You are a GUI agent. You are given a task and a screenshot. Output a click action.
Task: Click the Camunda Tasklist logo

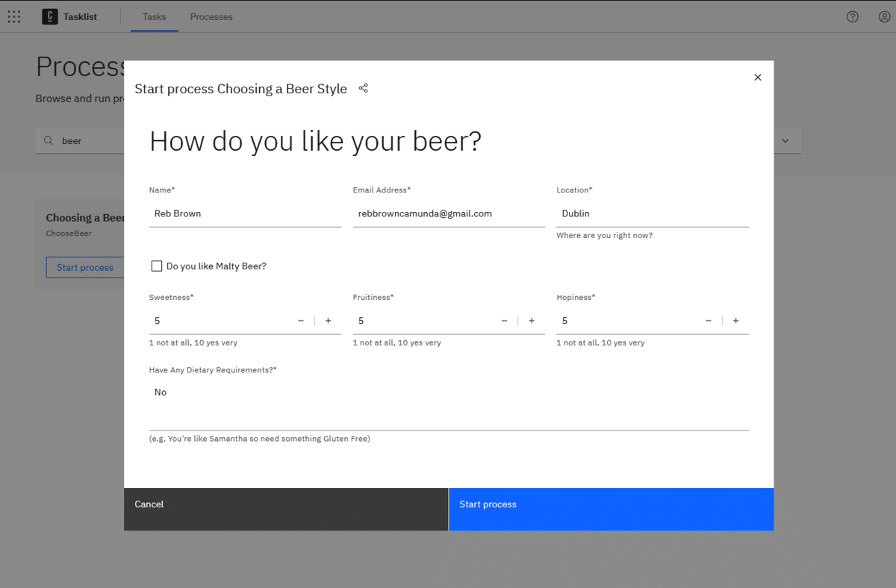tap(50, 16)
